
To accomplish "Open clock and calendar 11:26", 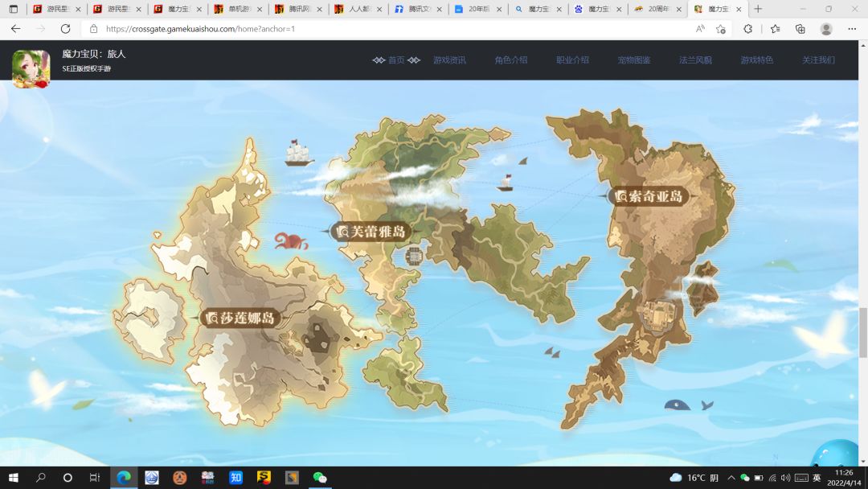I will pos(844,478).
